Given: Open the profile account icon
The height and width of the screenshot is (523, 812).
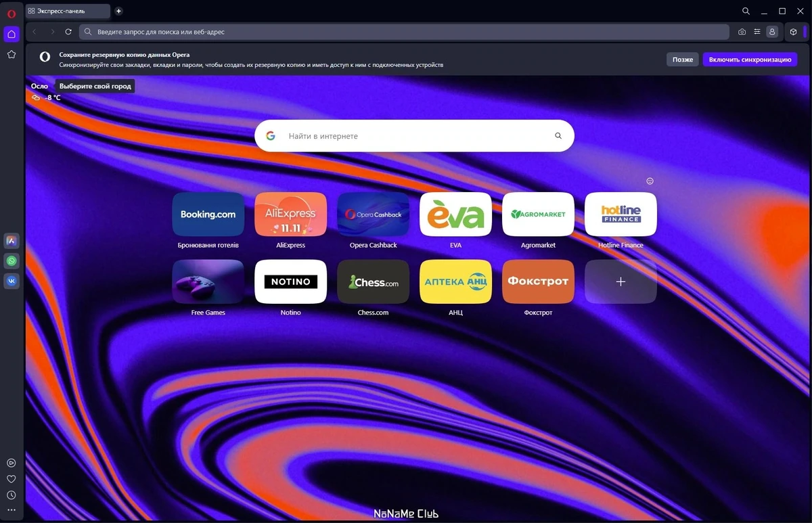Looking at the screenshot, I should [773, 32].
